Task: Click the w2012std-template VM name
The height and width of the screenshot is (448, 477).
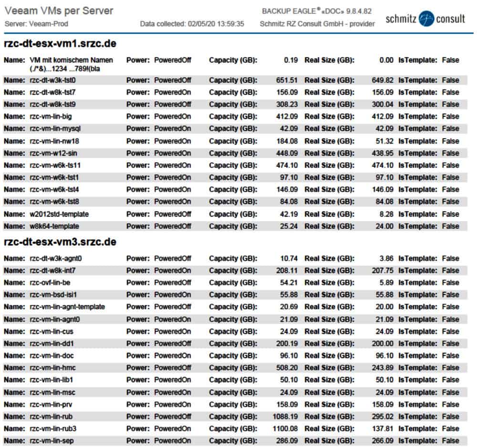Action: tap(59, 214)
